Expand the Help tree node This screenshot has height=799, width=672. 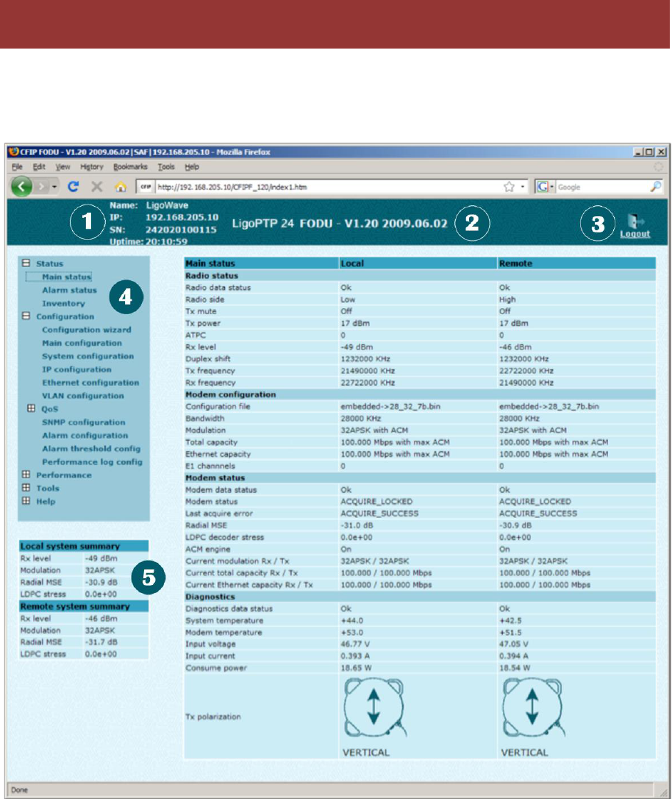[26, 502]
